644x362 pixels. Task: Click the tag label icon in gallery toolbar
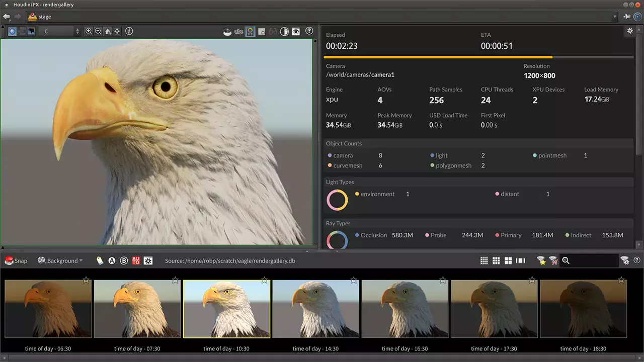tap(100, 260)
